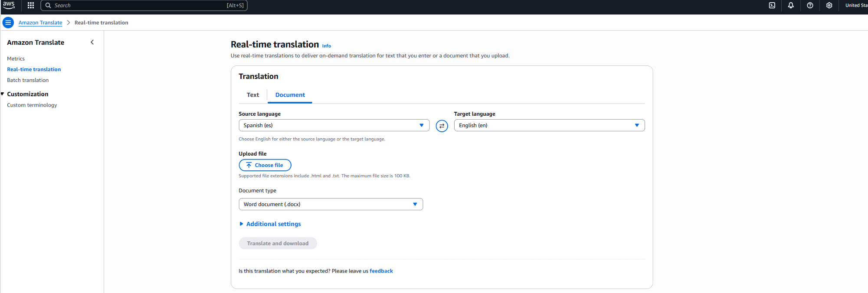Toggle the hamburger navigation menu icon
868x293 pixels.
tap(8, 23)
